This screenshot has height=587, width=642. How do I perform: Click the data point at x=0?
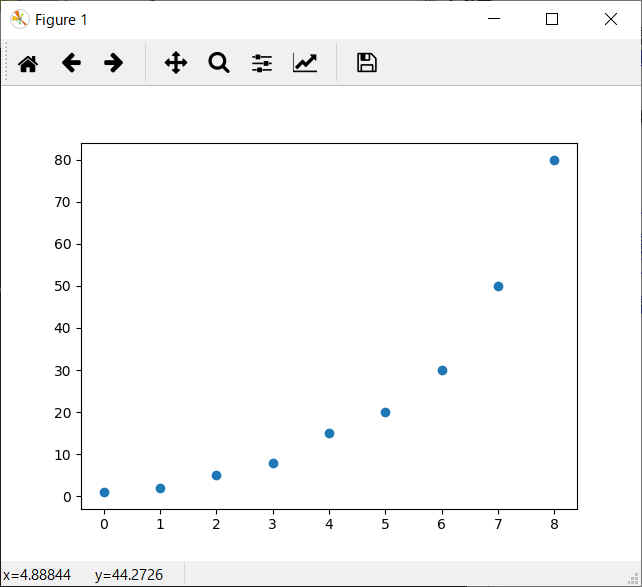pos(104,492)
